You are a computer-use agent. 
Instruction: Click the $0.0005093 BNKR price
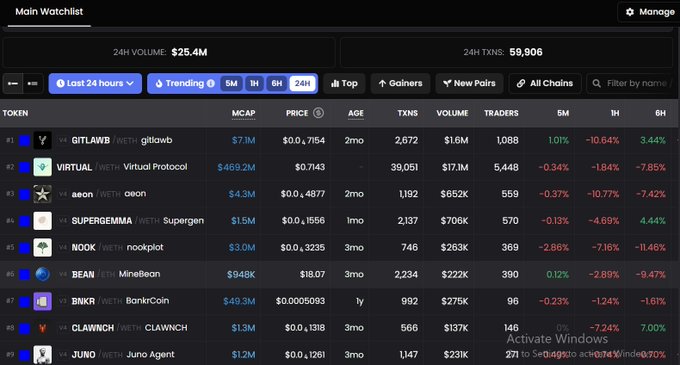point(300,301)
